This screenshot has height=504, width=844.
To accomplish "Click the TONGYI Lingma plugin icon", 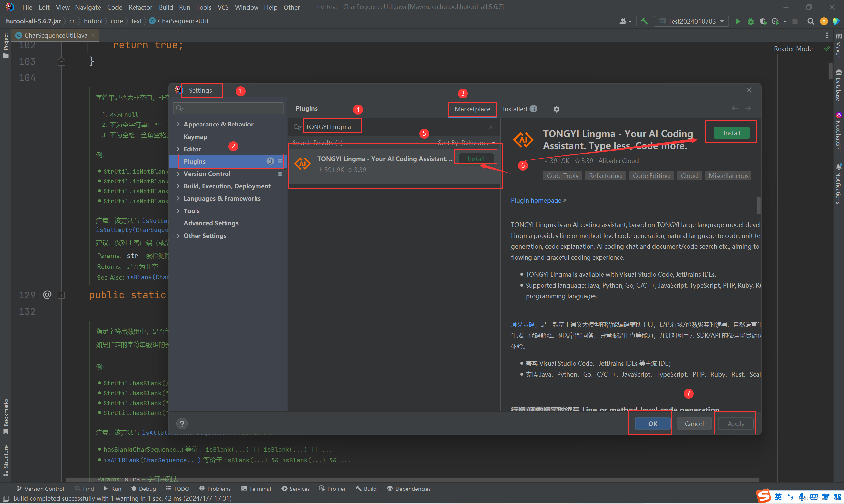I will tap(303, 163).
